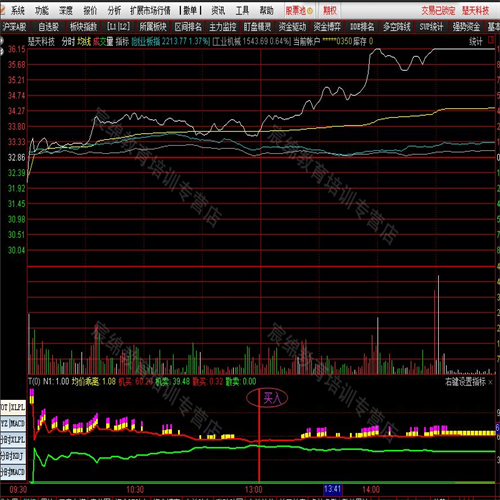The height and width of the screenshot is (500, 500).
Task: Open the 扩展市场行情 menu
Action: [x=150, y=11]
